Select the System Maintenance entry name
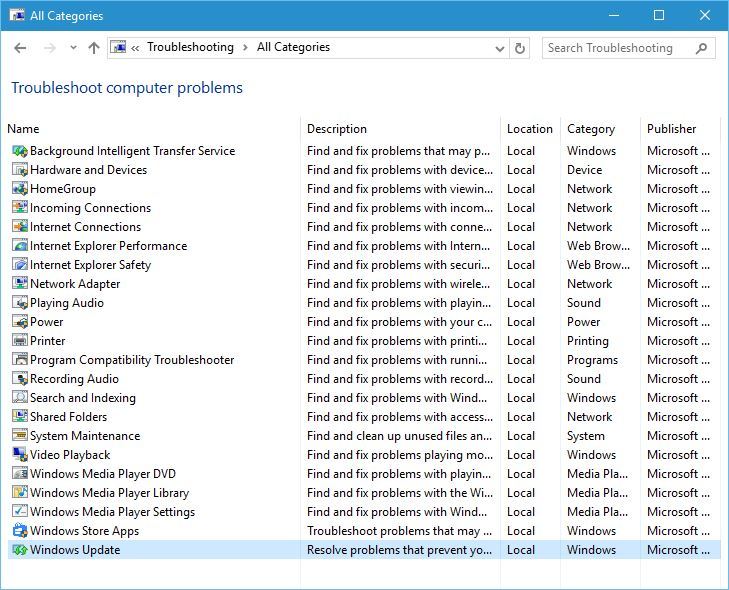 tap(85, 436)
